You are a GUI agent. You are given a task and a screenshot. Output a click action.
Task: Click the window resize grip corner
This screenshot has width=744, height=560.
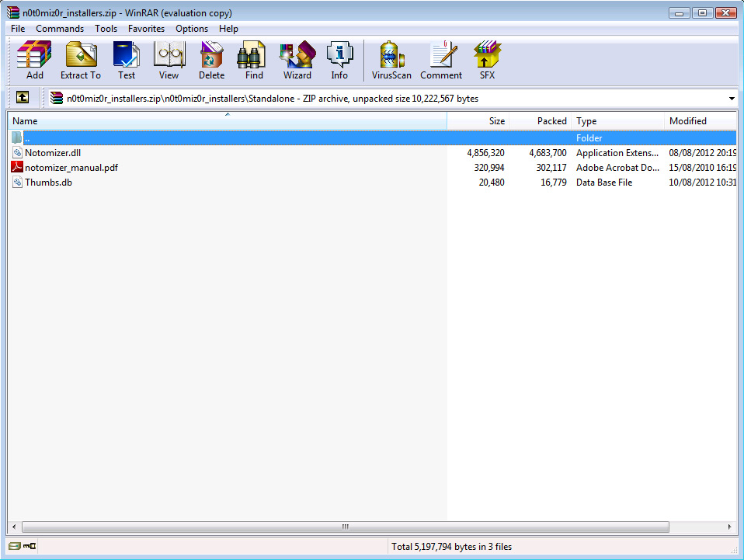734,549
